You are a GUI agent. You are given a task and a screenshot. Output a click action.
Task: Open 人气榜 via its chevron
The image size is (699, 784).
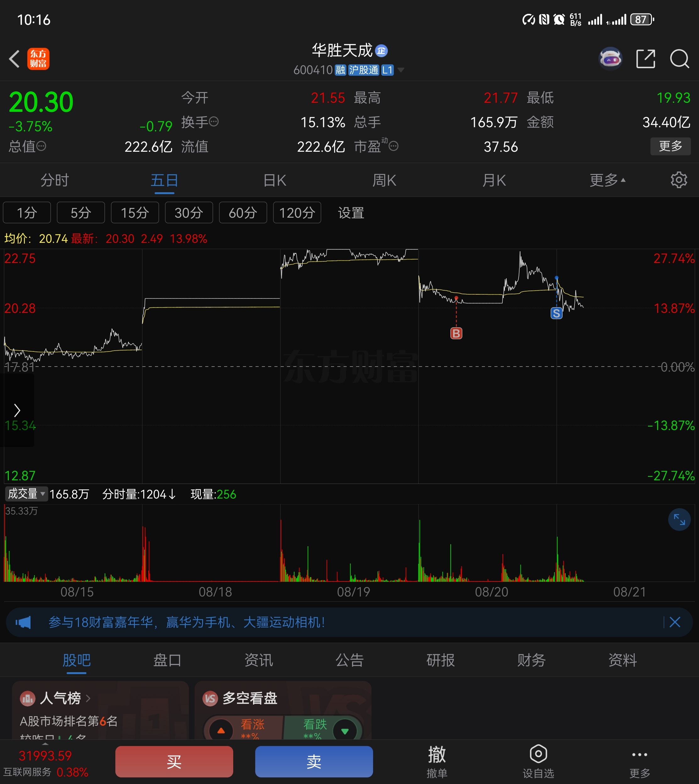click(x=88, y=699)
